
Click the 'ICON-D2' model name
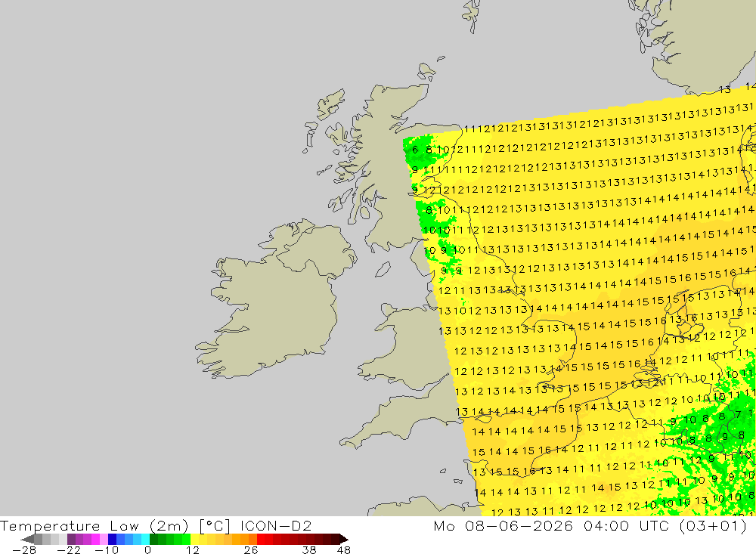276,525
